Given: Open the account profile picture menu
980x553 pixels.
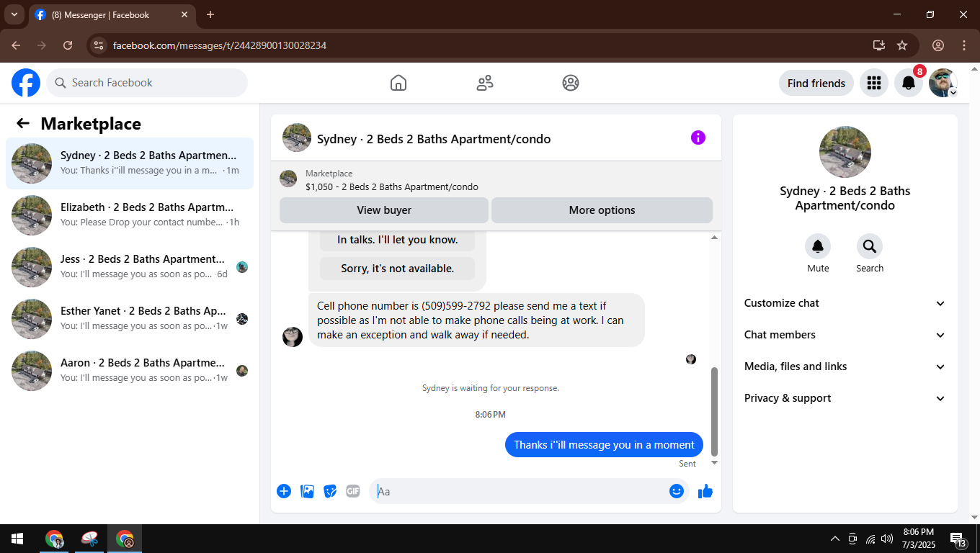Looking at the screenshot, I should click(x=943, y=83).
